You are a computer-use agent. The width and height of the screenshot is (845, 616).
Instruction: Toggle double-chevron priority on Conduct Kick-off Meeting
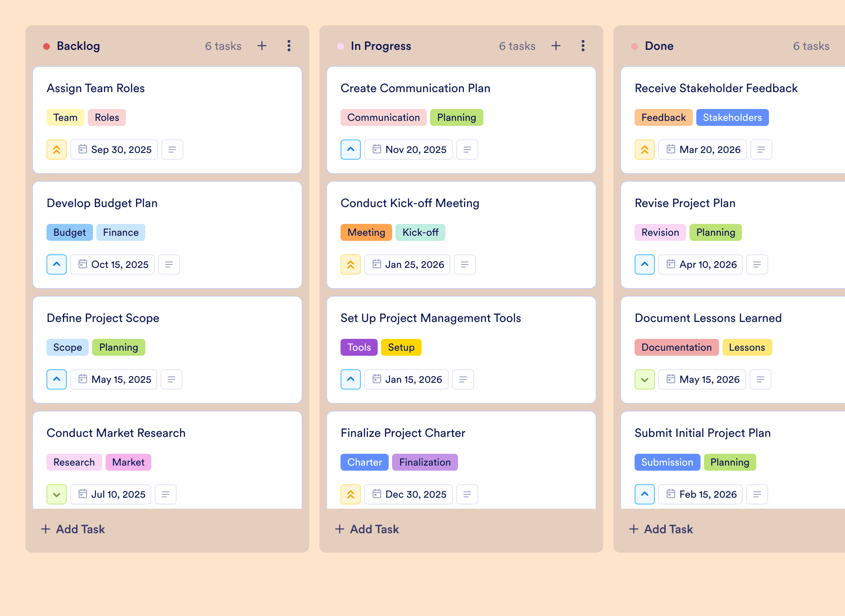point(351,264)
